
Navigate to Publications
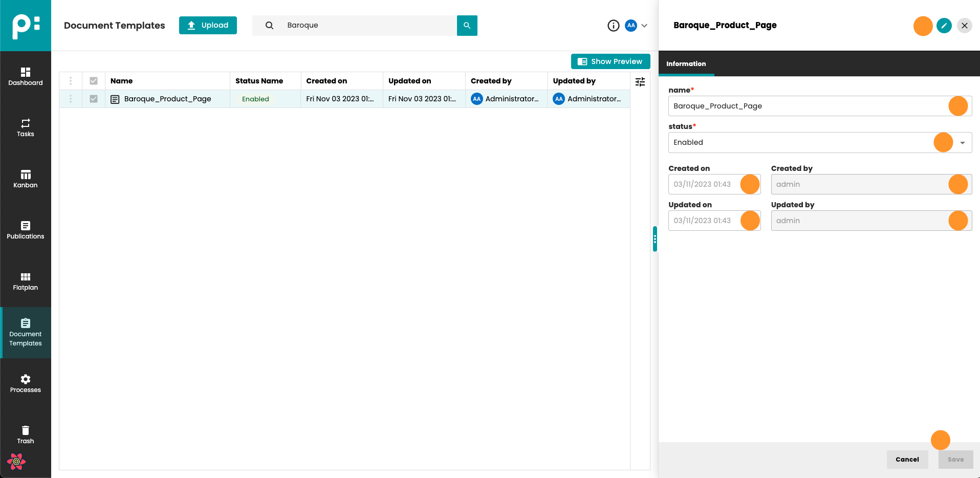pos(25,230)
